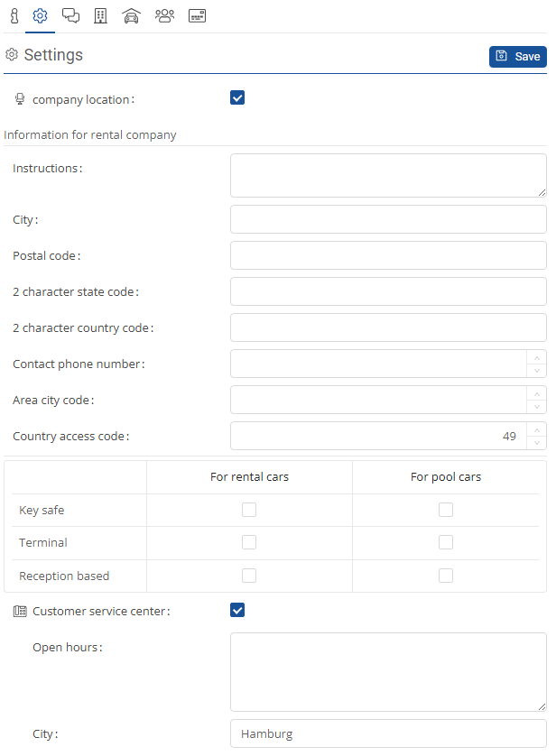Image resolution: width=556 pixels, height=756 pixels.
Task: Focus the Postal code field
Action: pos(388,255)
